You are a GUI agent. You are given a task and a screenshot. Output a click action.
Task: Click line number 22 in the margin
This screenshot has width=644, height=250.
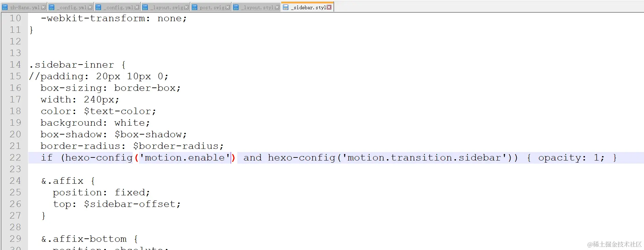click(15, 157)
